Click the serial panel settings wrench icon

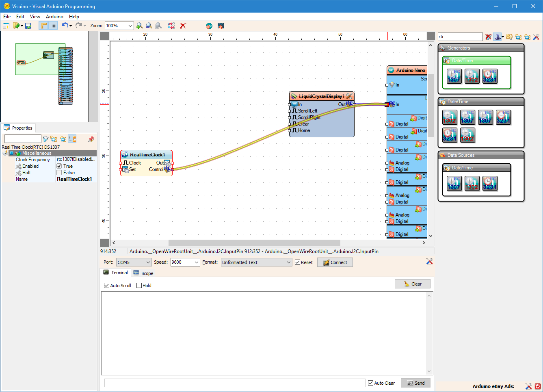click(x=430, y=261)
